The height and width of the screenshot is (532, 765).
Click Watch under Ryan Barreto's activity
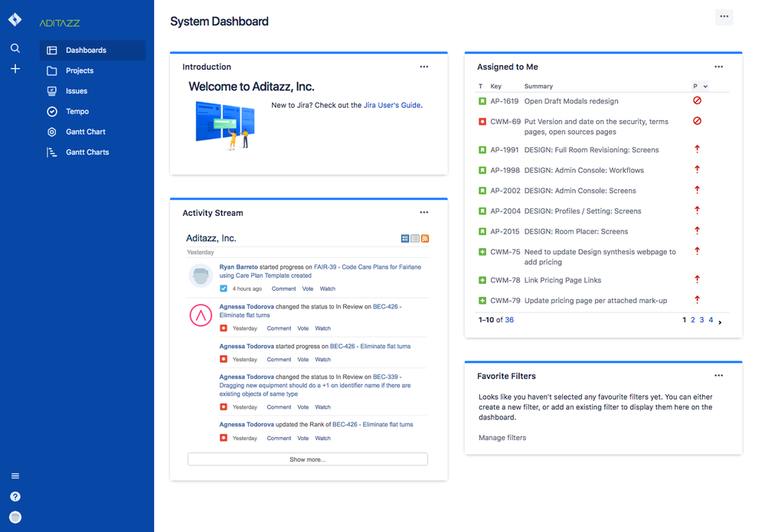click(328, 289)
